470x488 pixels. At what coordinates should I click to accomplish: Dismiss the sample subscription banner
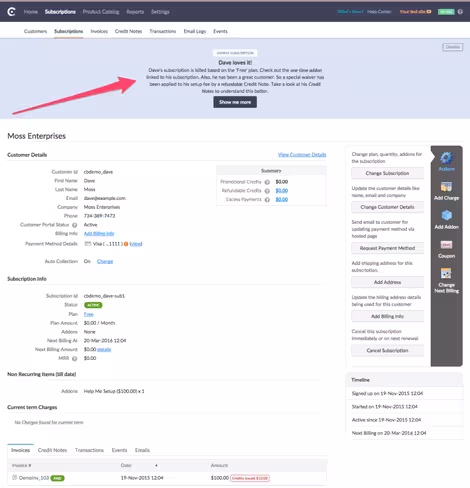pos(453,47)
